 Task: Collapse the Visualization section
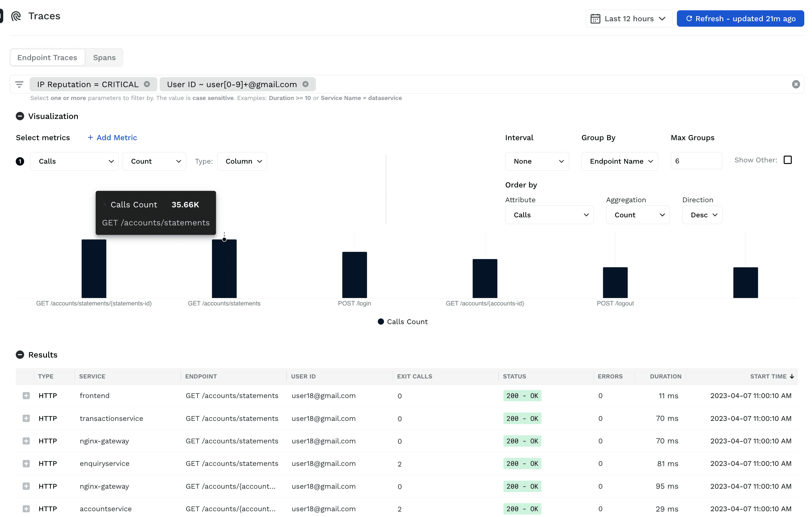(20, 116)
